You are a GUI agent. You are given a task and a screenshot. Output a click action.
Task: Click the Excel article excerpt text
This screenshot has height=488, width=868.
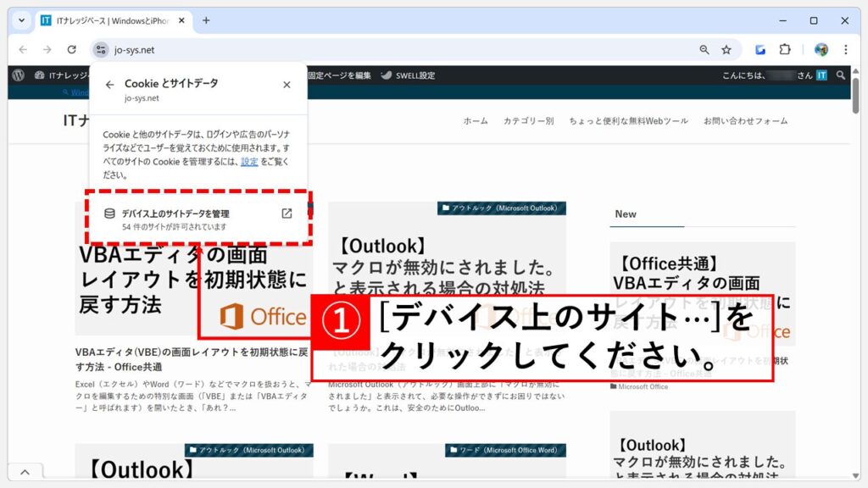coord(193,396)
